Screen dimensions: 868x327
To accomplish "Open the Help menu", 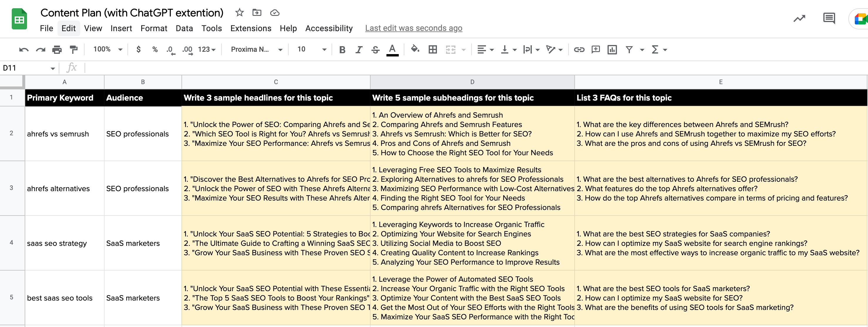I will tap(288, 28).
